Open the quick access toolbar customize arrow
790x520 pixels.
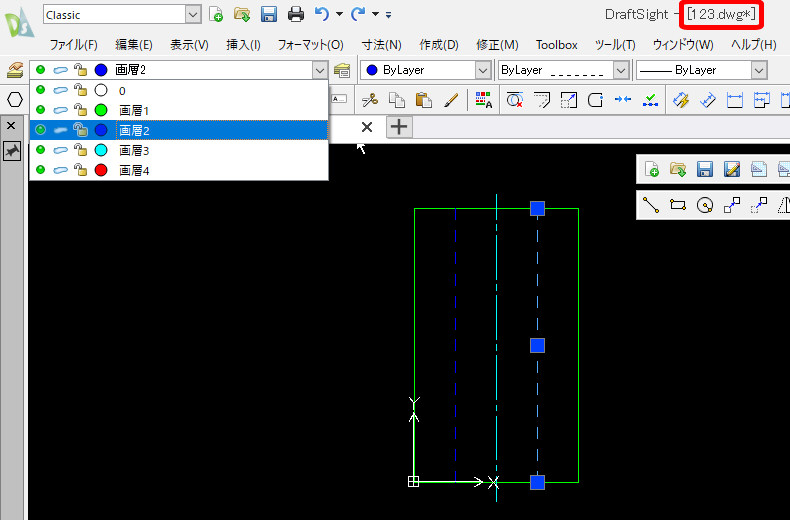click(388, 15)
